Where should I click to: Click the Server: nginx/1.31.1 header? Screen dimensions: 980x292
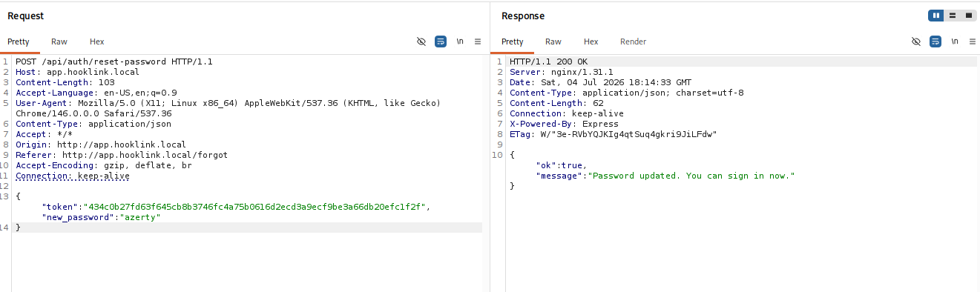click(561, 72)
